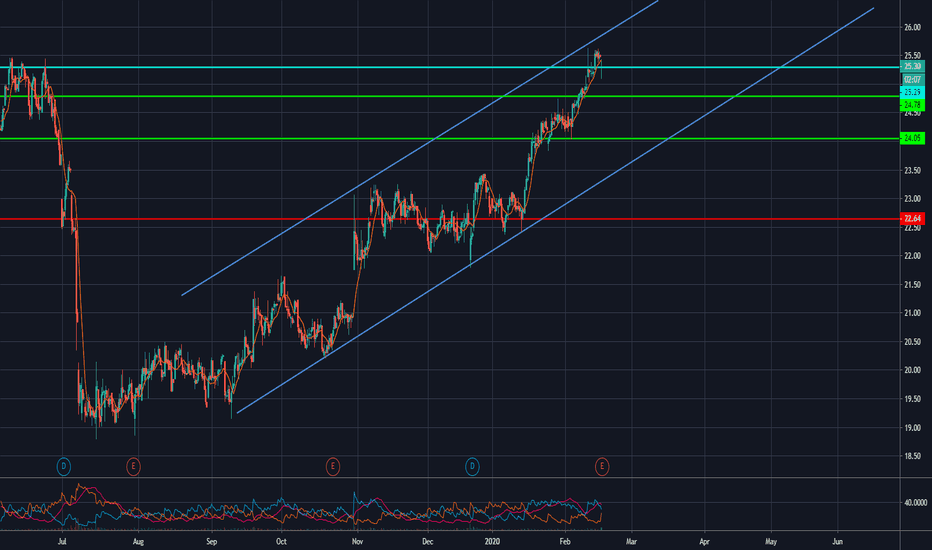
Task: Click the current price 25.30 label
Action: [912, 67]
